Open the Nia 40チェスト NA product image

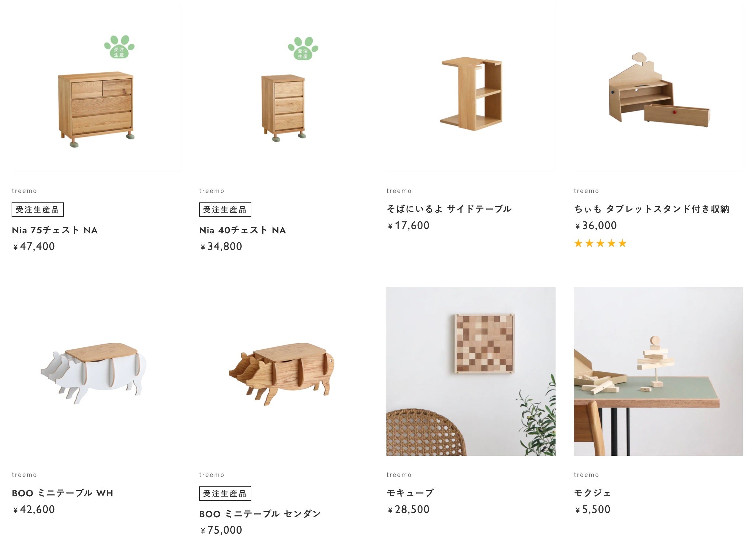coord(284,87)
